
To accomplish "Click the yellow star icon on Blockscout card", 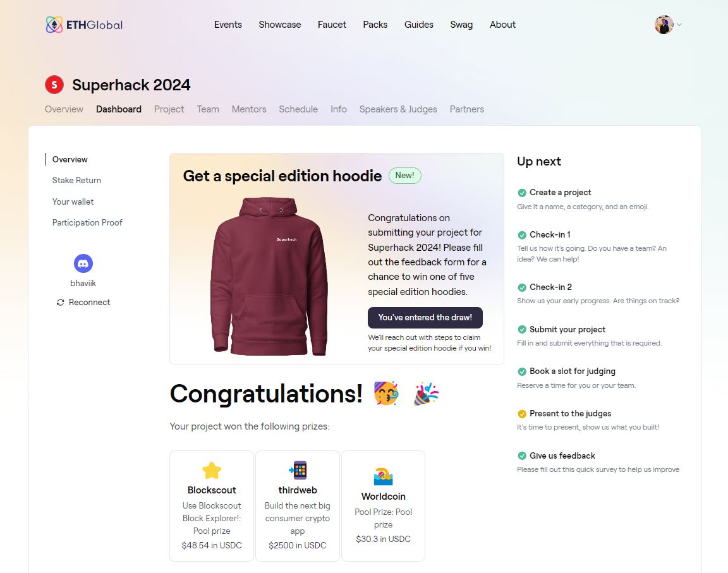I will point(211,470).
